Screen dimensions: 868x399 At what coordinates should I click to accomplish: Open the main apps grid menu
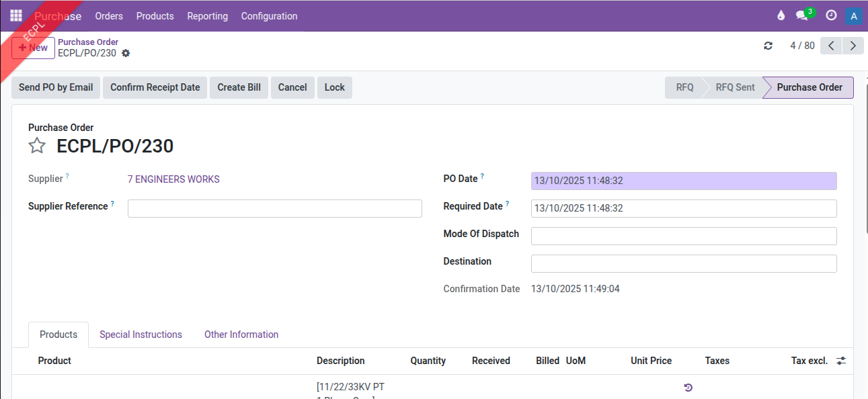[16, 15]
